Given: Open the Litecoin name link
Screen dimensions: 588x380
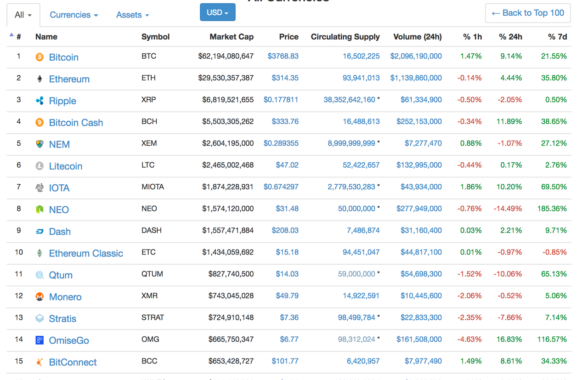Looking at the screenshot, I should point(66,166).
